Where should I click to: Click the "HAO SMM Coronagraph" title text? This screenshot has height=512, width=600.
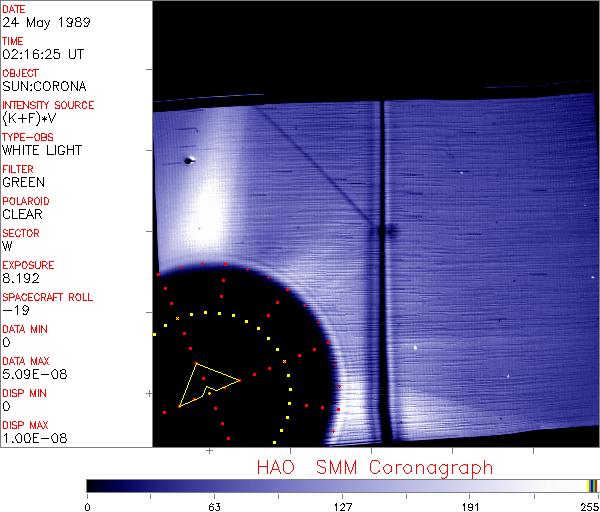coord(375,466)
